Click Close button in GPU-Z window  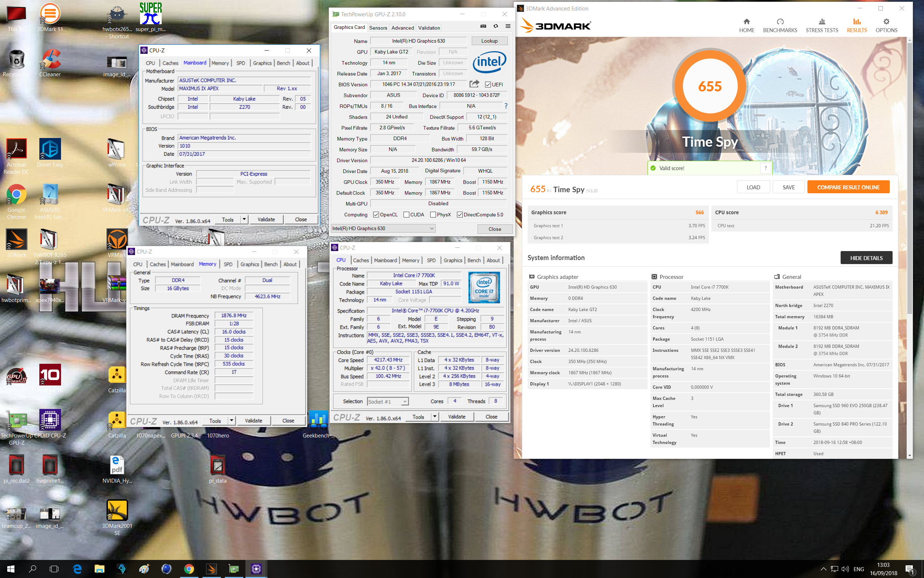click(495, 229)
